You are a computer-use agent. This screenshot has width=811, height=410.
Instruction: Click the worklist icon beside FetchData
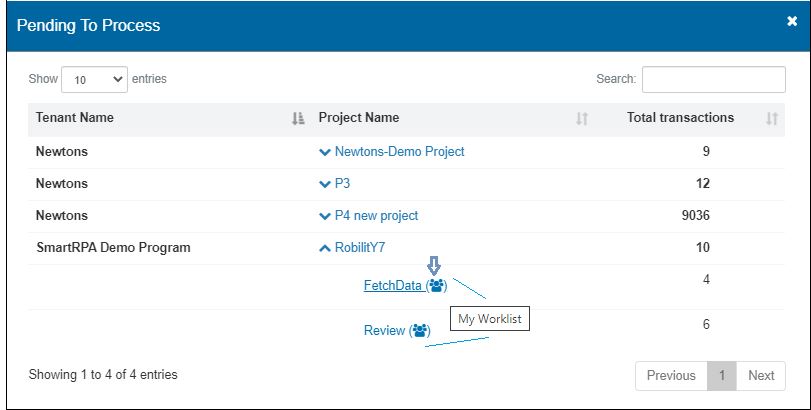point(436,286)
